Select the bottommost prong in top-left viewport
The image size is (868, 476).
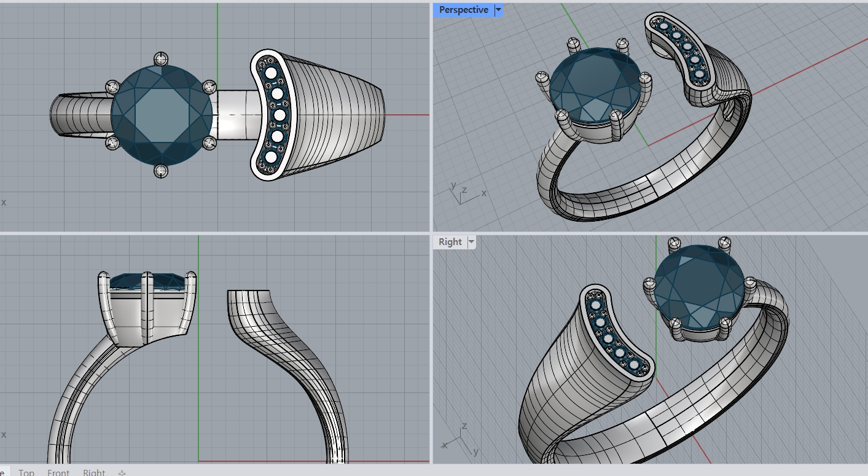pyautogui.click(x=161, y=171)
